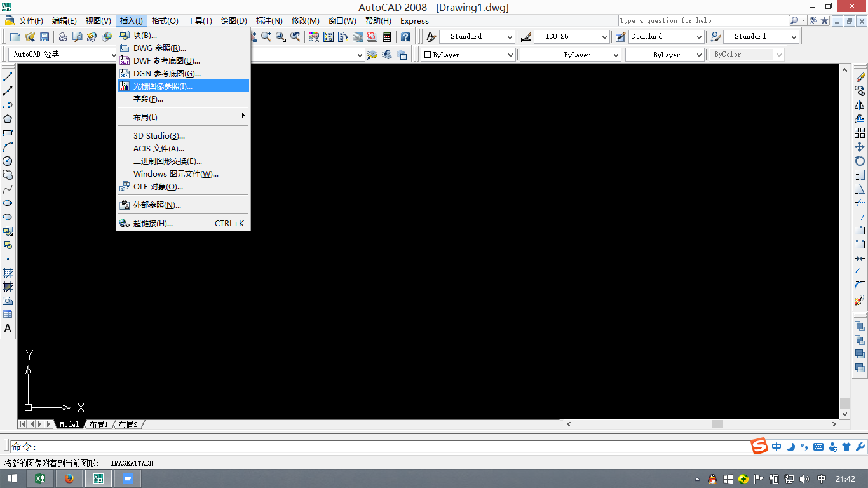Click the Scale tool
This screenshot has height=488, width=868.
point(860,175)
